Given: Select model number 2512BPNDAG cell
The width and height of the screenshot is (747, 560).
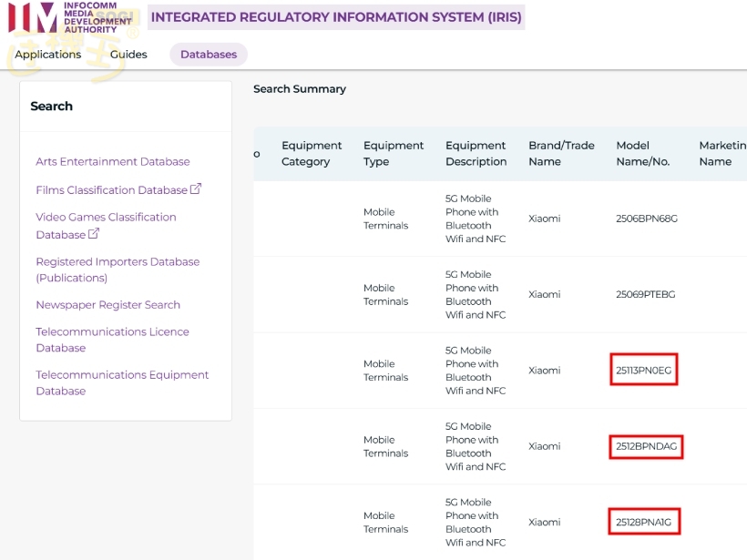Looking at the screenshot, I should tap(646, 446).
